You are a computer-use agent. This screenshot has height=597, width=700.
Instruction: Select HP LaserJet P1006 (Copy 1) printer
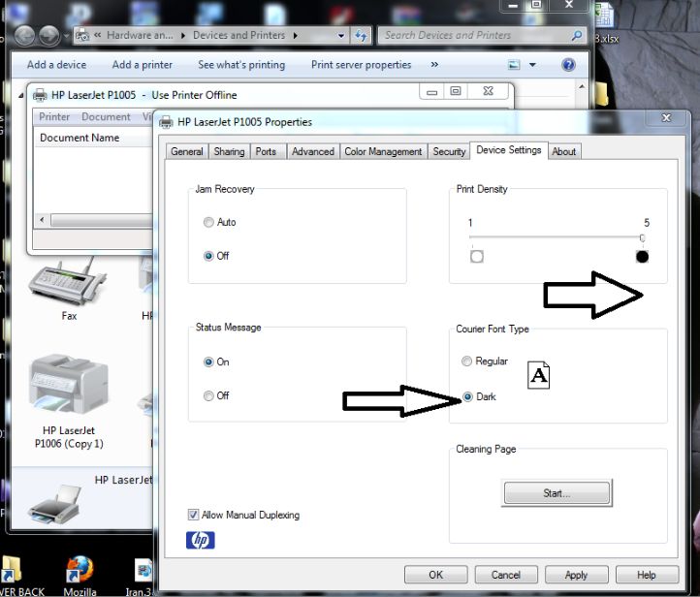pos(69,401)
